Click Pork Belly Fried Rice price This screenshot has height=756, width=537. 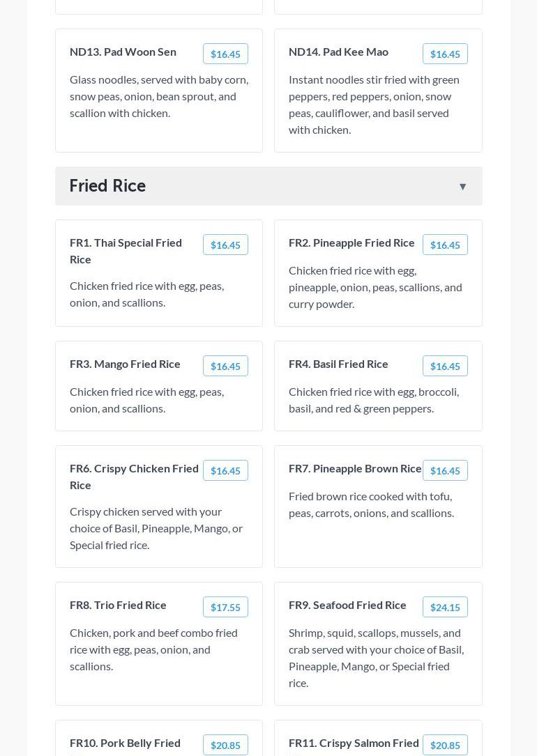(225, 746)
